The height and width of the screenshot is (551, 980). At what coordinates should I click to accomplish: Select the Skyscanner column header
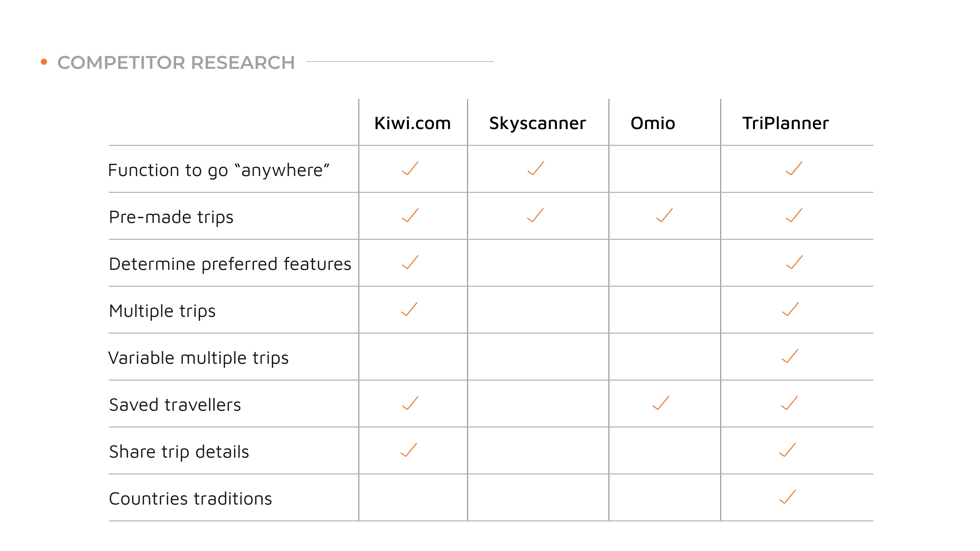[x=537, y=123]
